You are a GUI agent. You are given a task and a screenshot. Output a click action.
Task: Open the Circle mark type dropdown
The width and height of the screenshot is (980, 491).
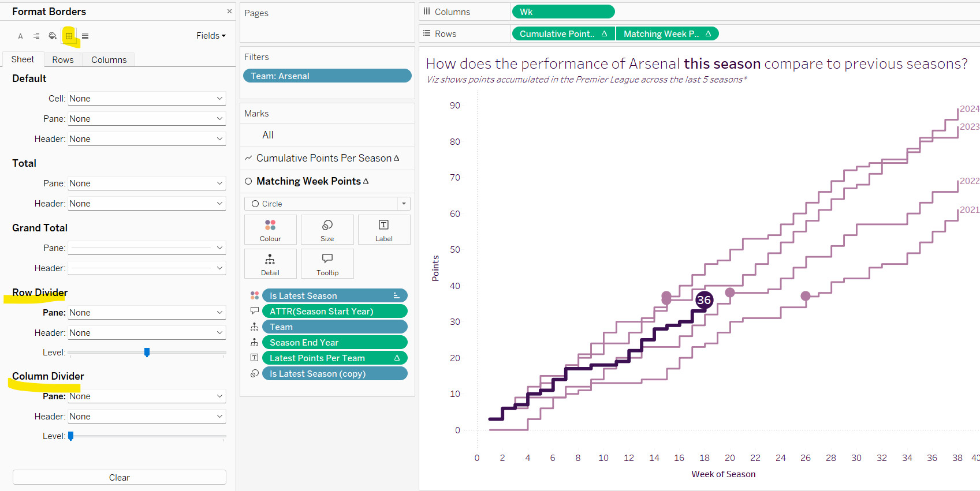click(327, 204)
